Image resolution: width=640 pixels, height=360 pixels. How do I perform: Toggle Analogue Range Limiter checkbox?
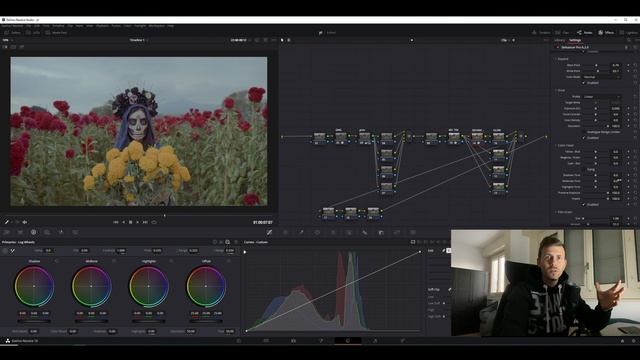(584, 132)
